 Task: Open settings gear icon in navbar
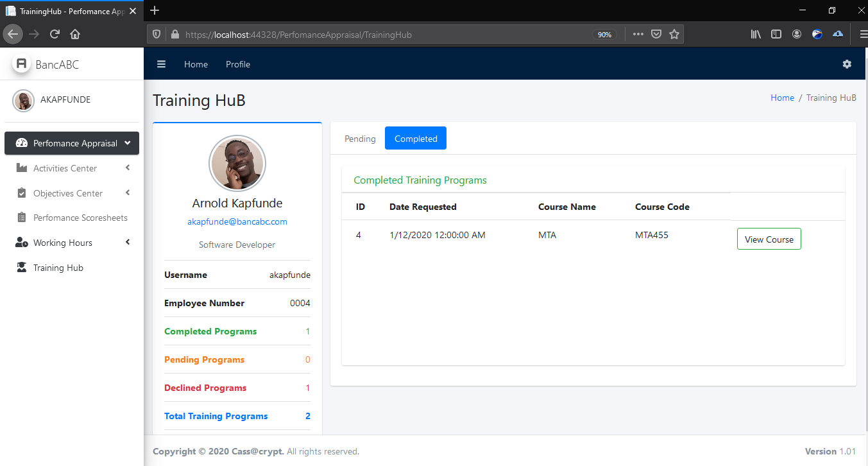[x=847, y=64]
